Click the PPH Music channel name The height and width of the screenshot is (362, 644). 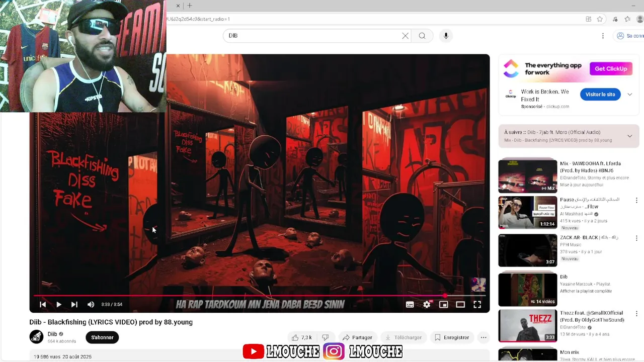(571, 245)
